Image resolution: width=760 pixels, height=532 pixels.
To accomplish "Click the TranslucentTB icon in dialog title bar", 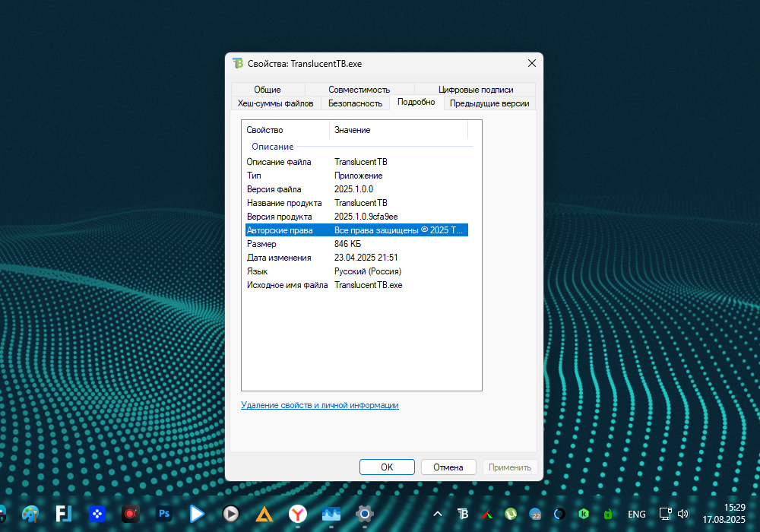I will [237, 64].
